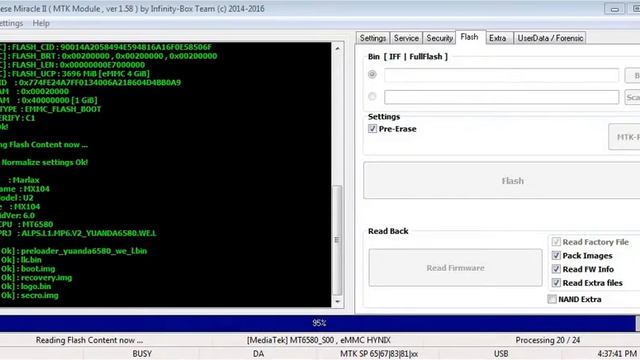The height and width of the screenshot is (360, 640).
Task: Go to the Extra tab
Action: click(498, 38)
